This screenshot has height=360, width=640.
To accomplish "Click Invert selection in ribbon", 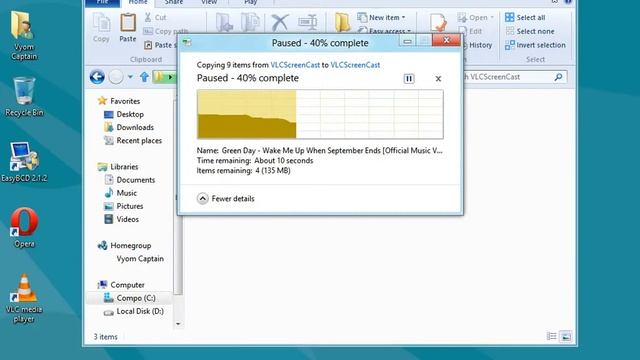I will pos(536,45).
